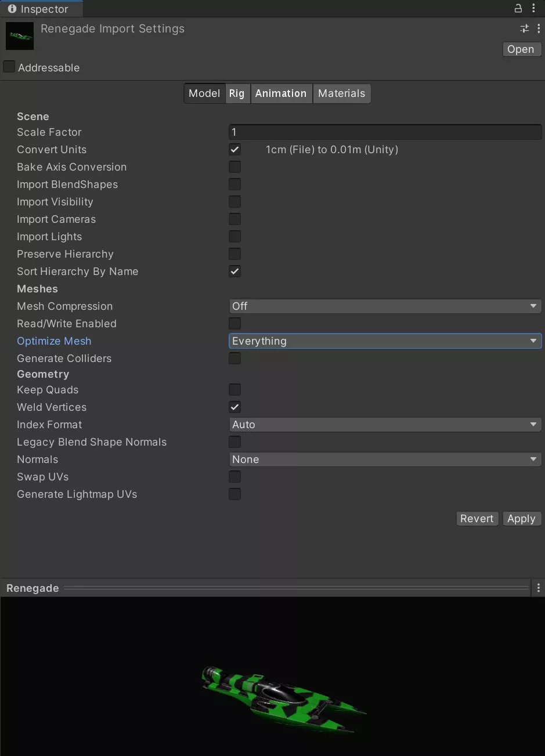Image resolution: width=545 pixels, height=756 pixels.
Task: Disable Convert Units
Action: click(234, 149)
